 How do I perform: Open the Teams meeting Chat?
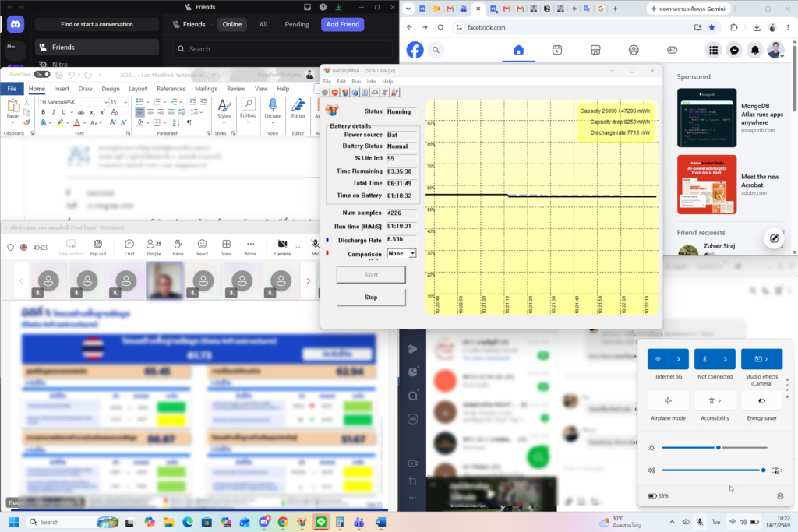click(x=129, y=247)
